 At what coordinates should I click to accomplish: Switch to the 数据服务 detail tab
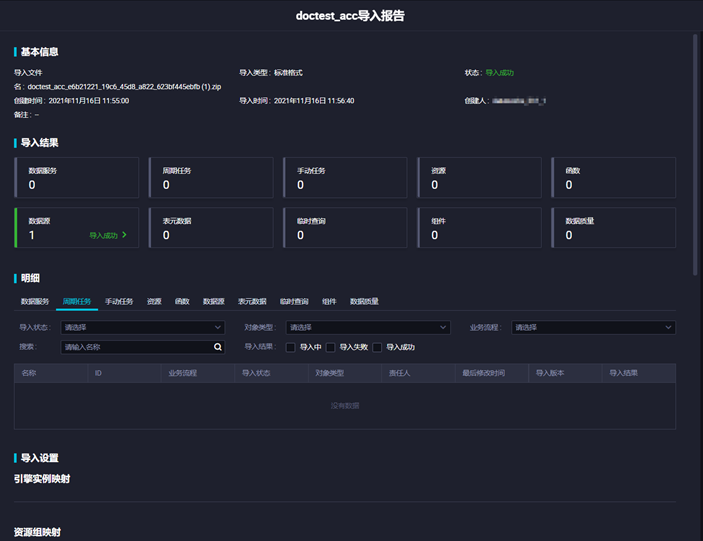tap(35, 302)
